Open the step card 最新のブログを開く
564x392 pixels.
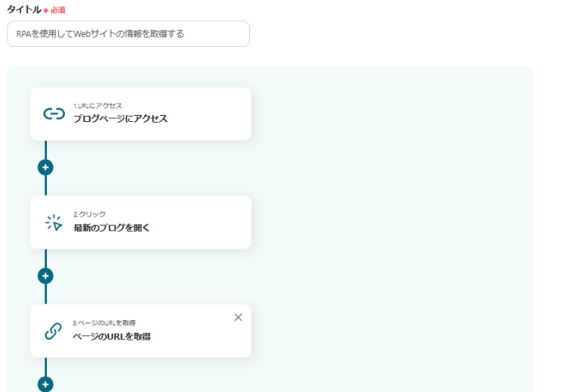[141, 222]
